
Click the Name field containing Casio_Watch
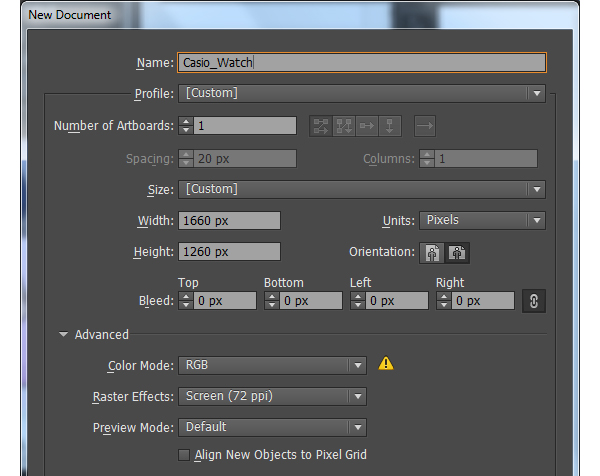tap(362, 63)
